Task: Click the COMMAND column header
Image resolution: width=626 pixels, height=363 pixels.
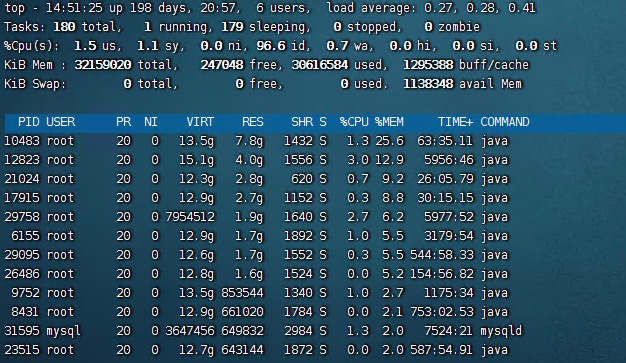Action: point(505,122)
